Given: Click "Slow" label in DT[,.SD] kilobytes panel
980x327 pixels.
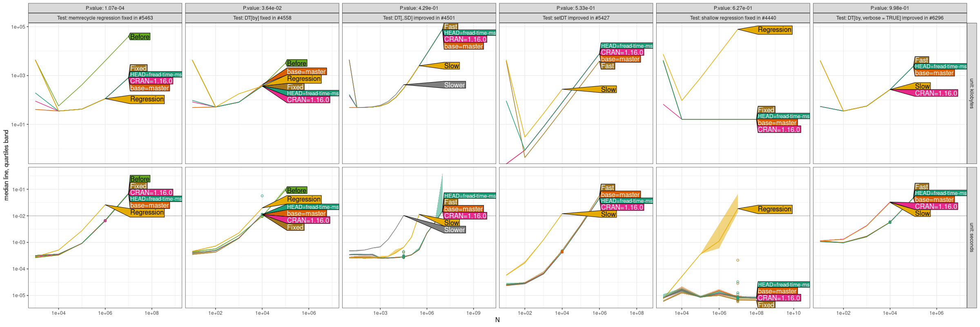Looking at the screenshot, I should tap(452, 66).
